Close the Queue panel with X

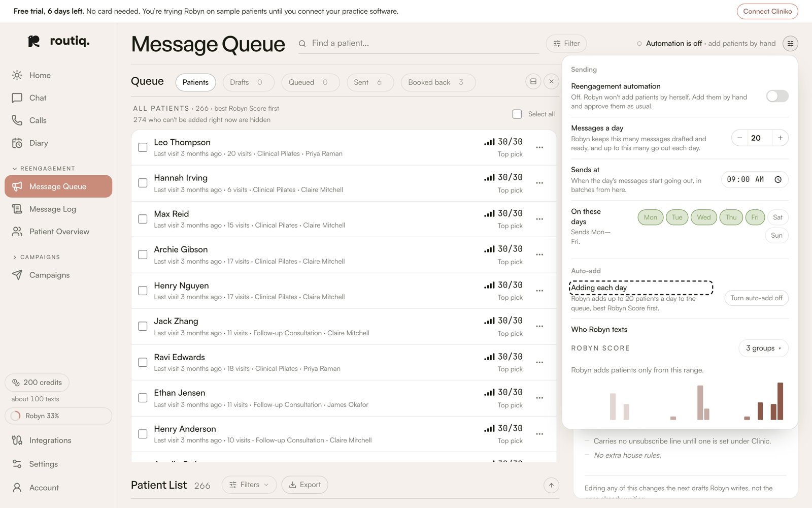pos(552,81)
